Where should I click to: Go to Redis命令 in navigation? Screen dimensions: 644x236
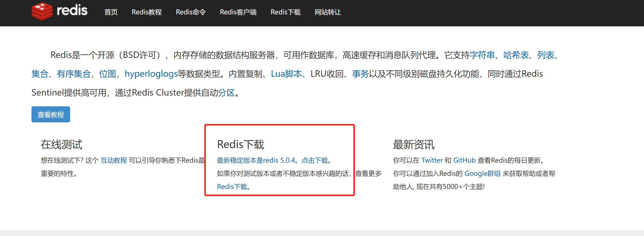[x=191, y=12]
